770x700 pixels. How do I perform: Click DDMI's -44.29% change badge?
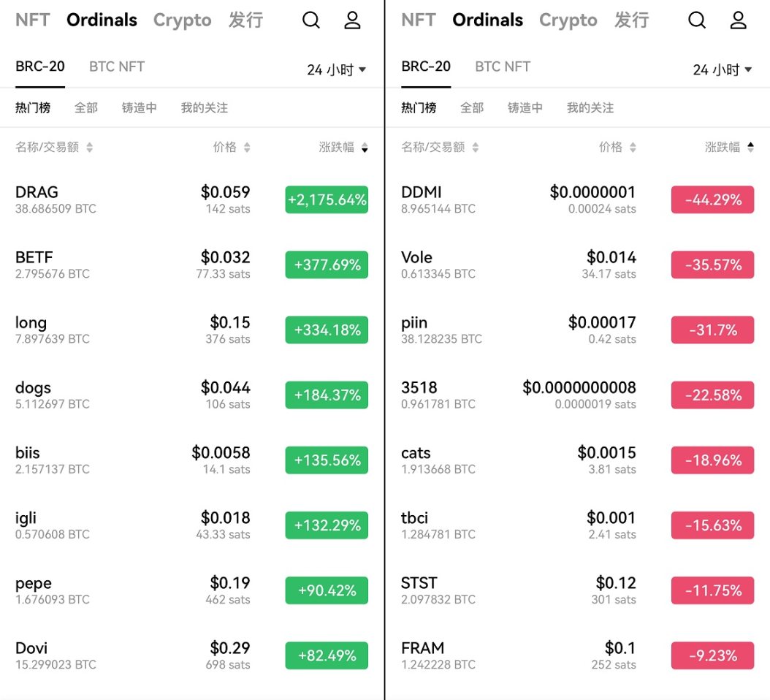pyautogui.click(x=712, y=199)
